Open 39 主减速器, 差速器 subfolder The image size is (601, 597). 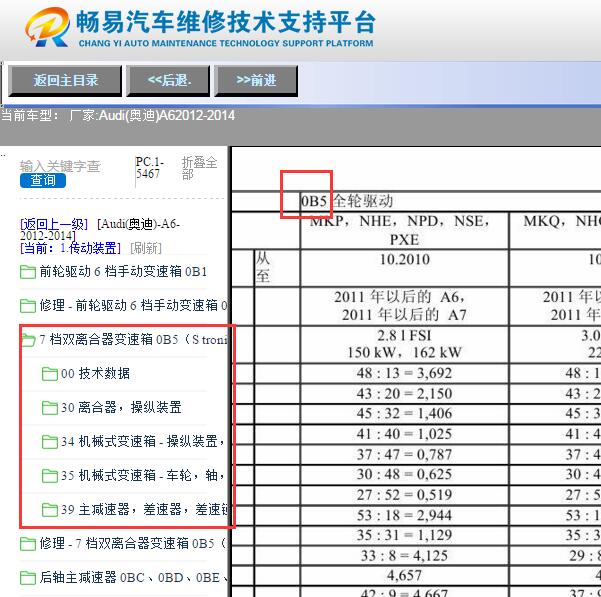coord(144,509)
